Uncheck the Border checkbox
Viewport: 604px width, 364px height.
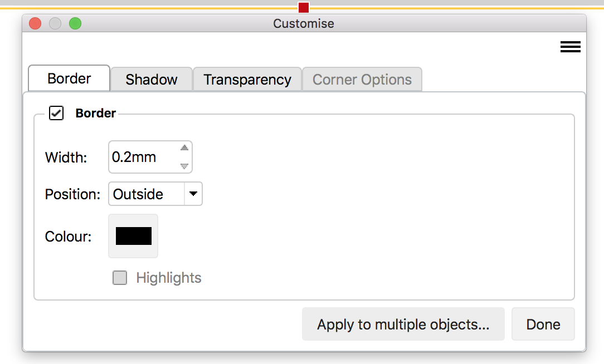[56, 113]
